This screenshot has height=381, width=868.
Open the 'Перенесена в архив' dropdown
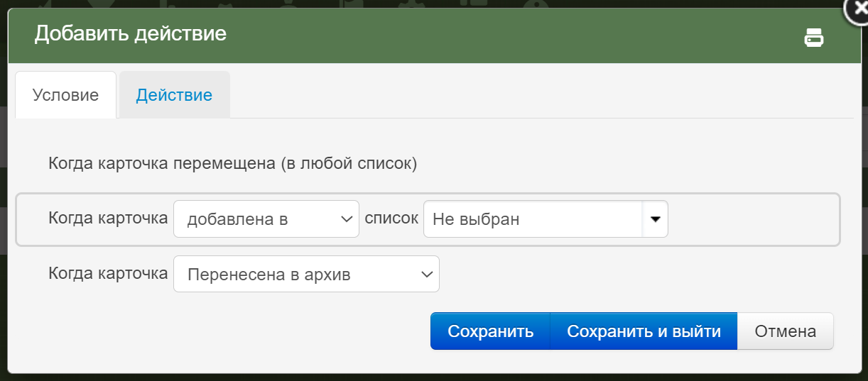coord(306,274)
